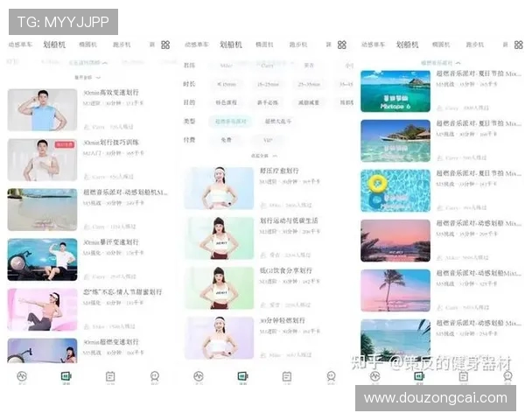Tap green video course icon, left screen bottom bar
525x420 pixels.
[x=66, y=376]
